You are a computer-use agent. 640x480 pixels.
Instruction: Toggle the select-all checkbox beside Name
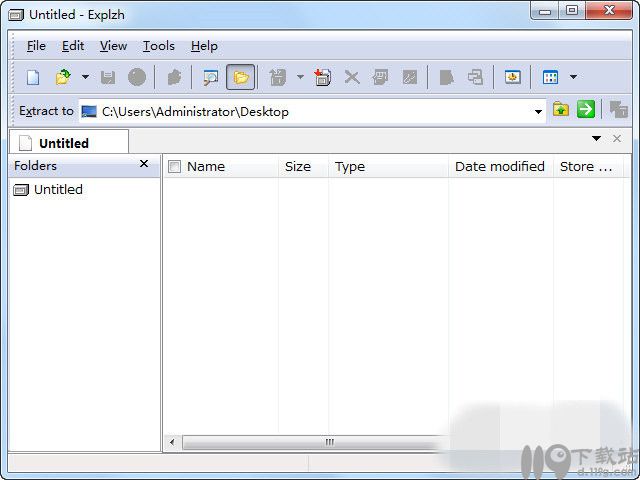174,167
